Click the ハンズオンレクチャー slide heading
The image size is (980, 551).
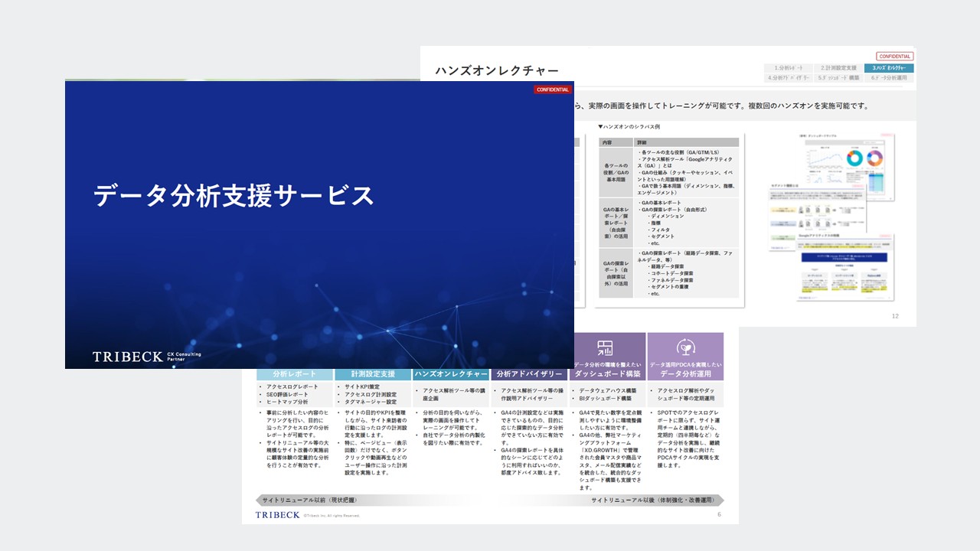click(497, 71)
